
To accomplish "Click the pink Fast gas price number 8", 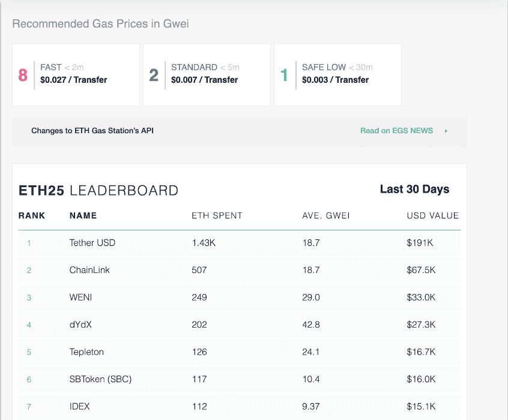I will tap(23, 74).
